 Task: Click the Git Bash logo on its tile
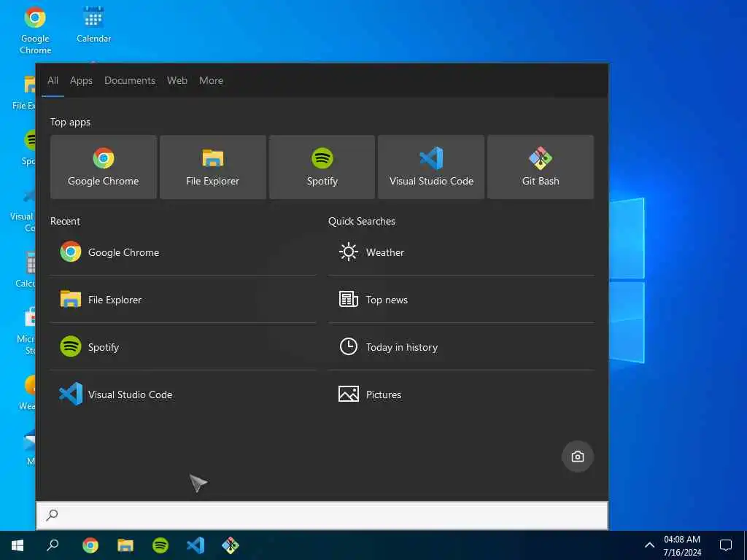[541, 158]
